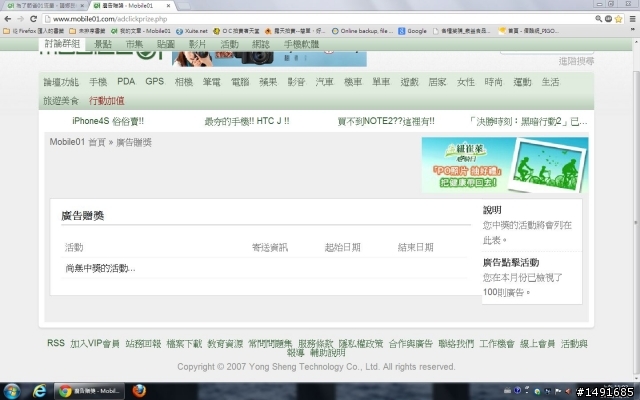Open the 加入VIP會員 footer link
Viewport: 640px width, 400px height.
pyautogui.click(x=95, y=344)
